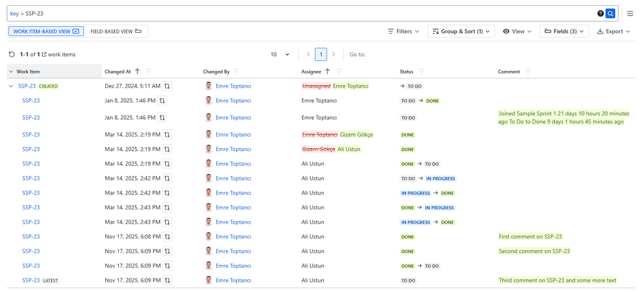Click change icon for Dec 27, 2024, 5:11 AM

(167, 86)
